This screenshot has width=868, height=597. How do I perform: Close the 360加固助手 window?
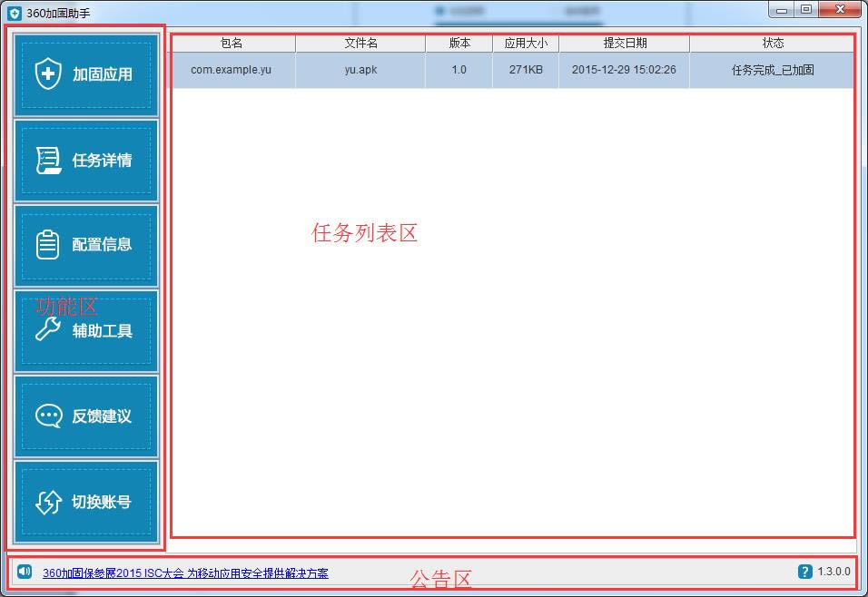pyautogui.click(x=841, y=9)
